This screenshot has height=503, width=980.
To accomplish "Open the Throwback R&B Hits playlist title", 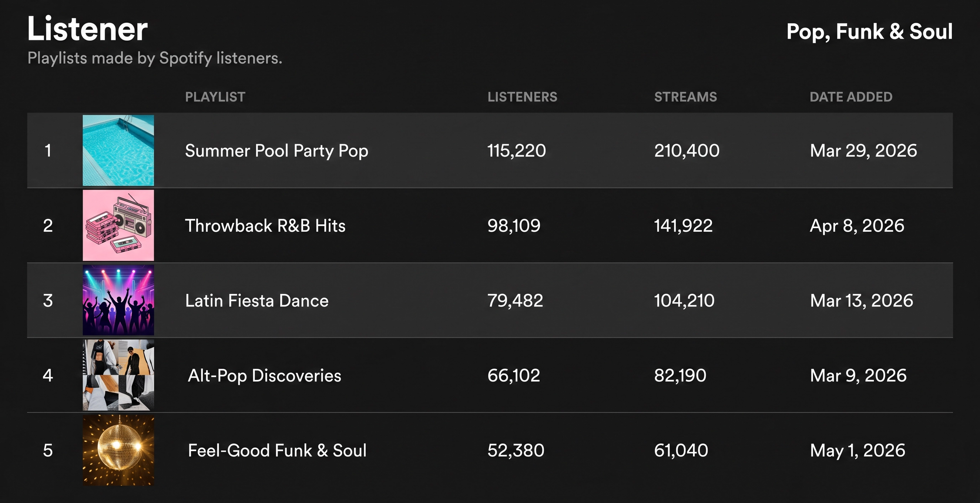I will [x=265, y=226].
